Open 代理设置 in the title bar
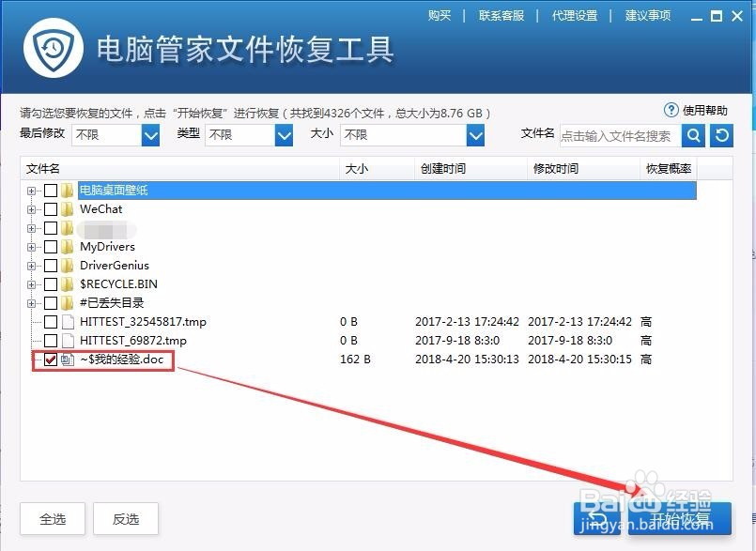 575,15
